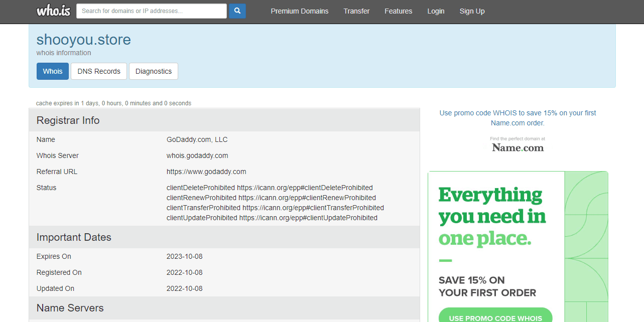This screenshot has width=644, height=322.
Task: Click the magnifying glass search button
Action: [x=237, y=11]
